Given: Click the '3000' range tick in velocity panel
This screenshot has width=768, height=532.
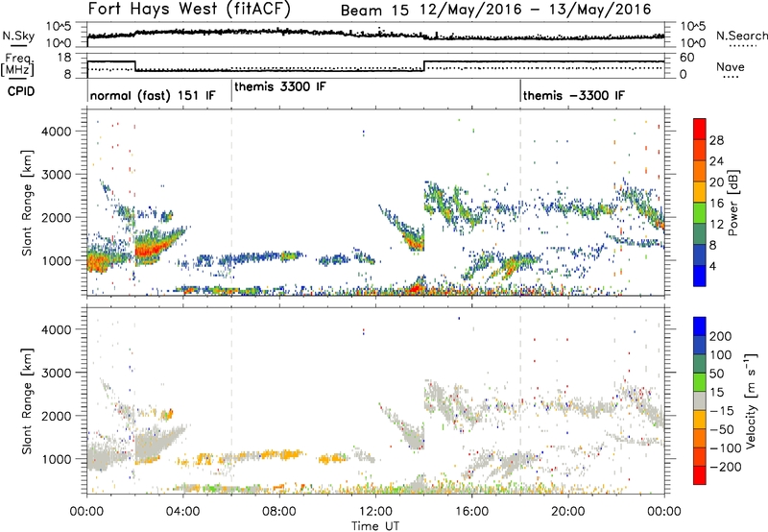Looking at the screenshot, I should [x=56, y=373].
